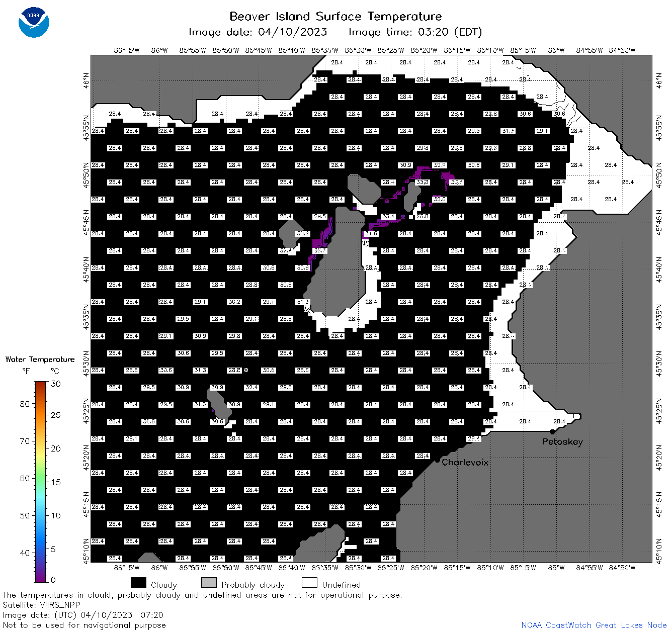
Task: Click the 'Image date: (UTC) 04/10/2023 07:20' line
Action: point(83,615)
